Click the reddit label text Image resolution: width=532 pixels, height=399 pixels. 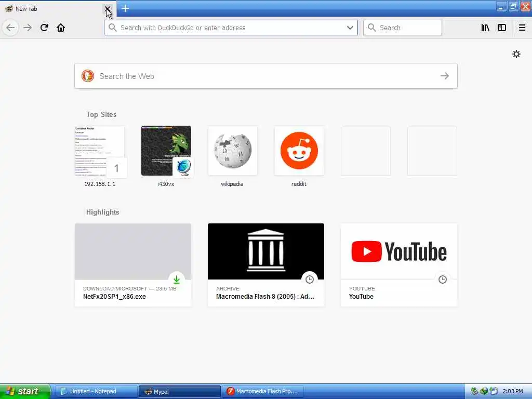[299, 184]
